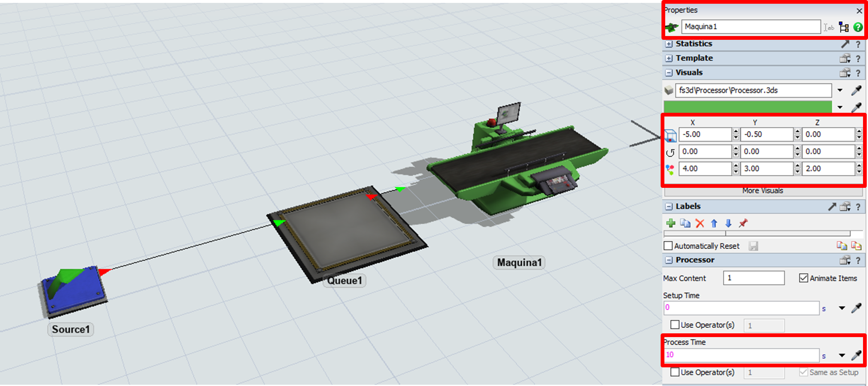The width and height of the screenshot is (868, 386).
Task: Click the red pin icon in Labels
Action: (743, 223)
